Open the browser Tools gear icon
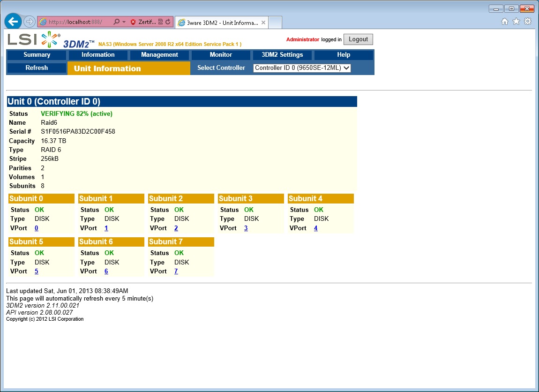539x392 pixels. pos(528,21)
